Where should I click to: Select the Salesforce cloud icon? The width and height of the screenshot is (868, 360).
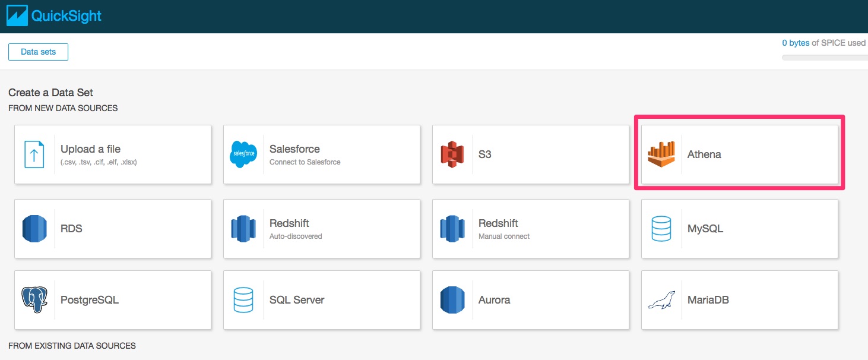pyautogui.click(x=243, y=154)
